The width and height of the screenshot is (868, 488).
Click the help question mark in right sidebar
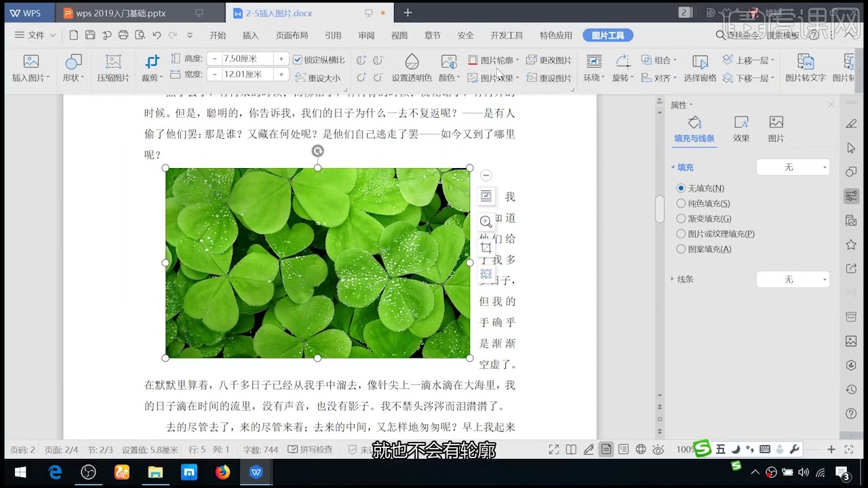tap(852, 413)
